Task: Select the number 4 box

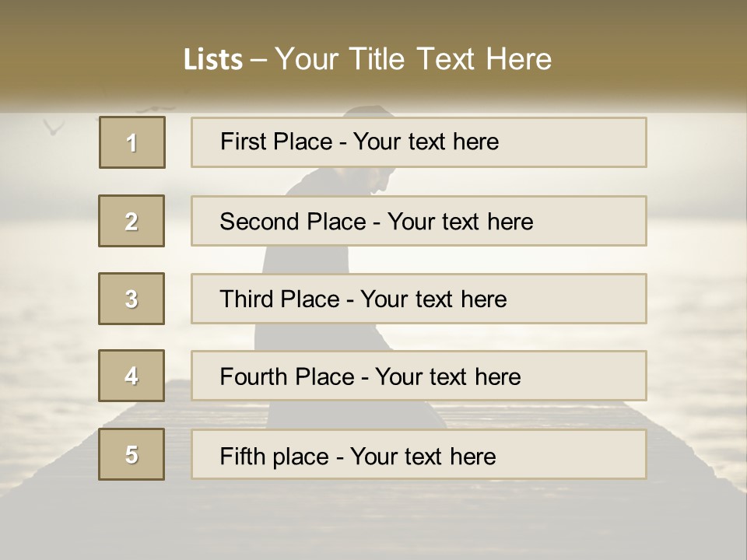Action: (132, 376)
